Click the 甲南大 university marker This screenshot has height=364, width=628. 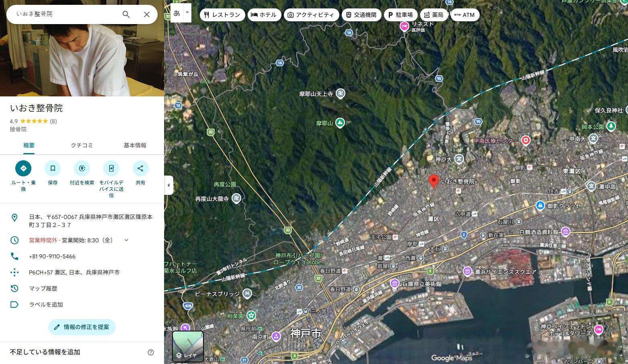click(x=593, y=139)
